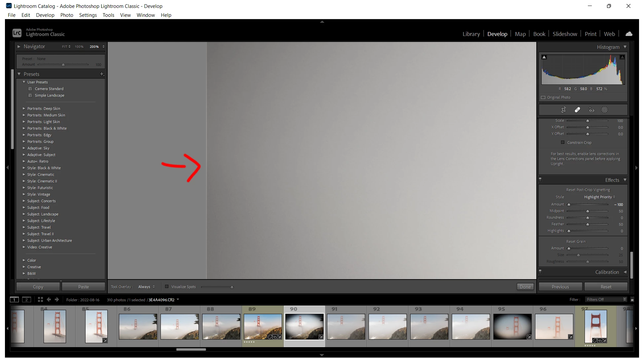
Task: Select the Red Eye Correction tool
Action: coord(591,110)
